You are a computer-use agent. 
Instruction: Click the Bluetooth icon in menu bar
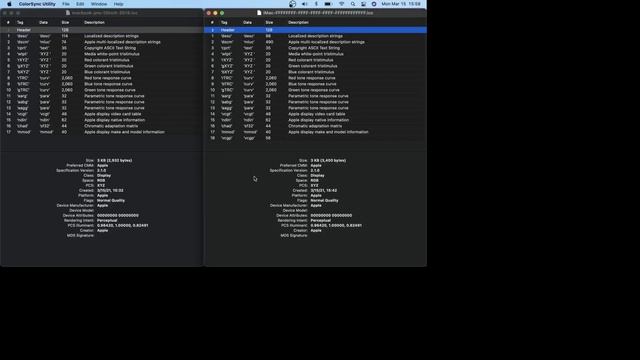316,4
